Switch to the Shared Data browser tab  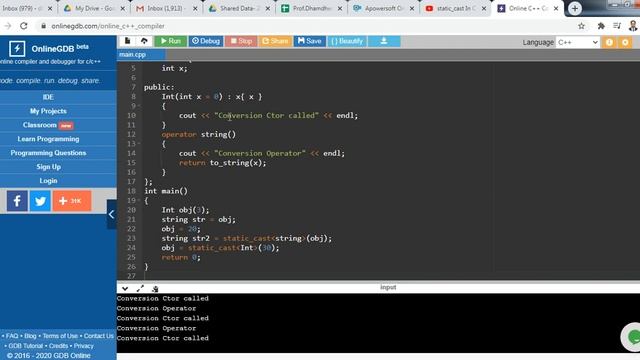click(x=239, y=8)
